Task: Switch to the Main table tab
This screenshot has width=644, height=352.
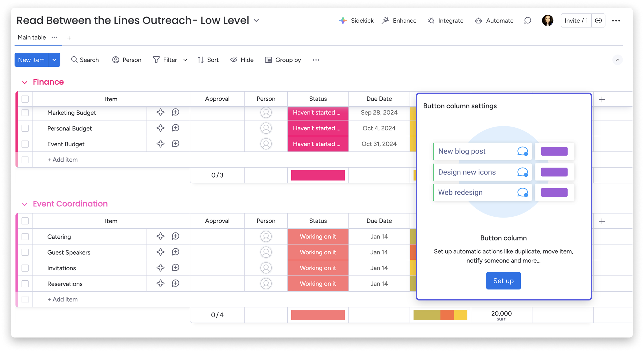Action: (x=31, y=37)
